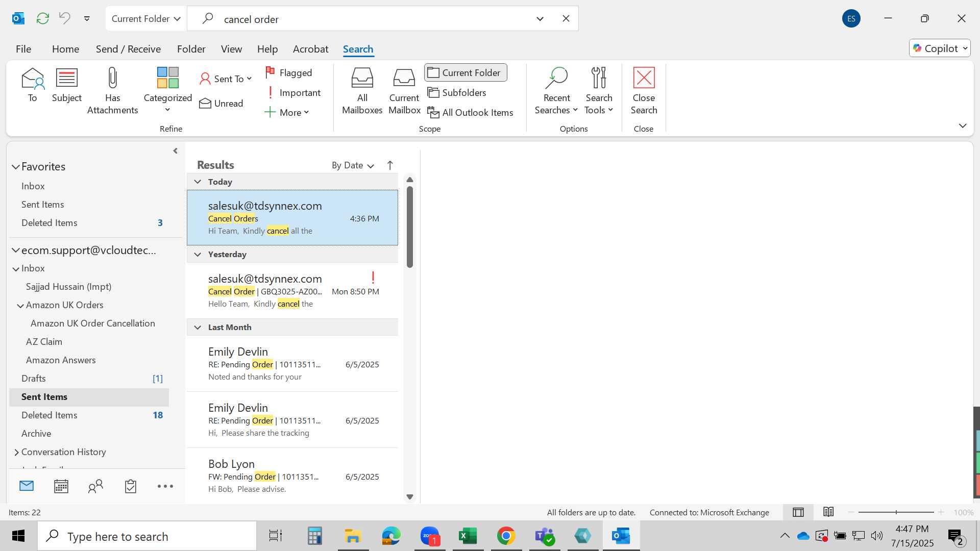Switch to the Folder tab
Viewport: 980px width, 551px height.
(x=191, y=49)
